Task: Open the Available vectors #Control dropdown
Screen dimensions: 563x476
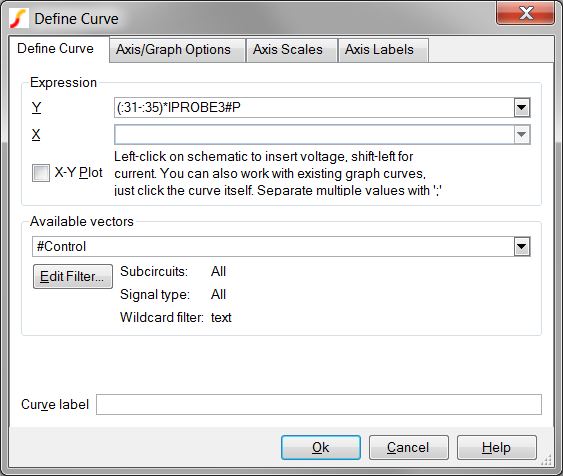Action: click(522, 247)
